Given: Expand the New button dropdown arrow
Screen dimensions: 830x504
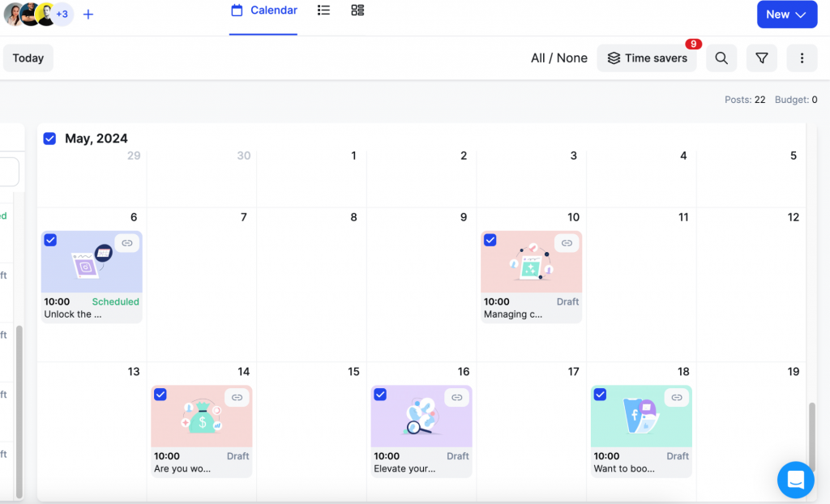Looking at the screenshot, I should pyautogui.click(x=801, y=14).
